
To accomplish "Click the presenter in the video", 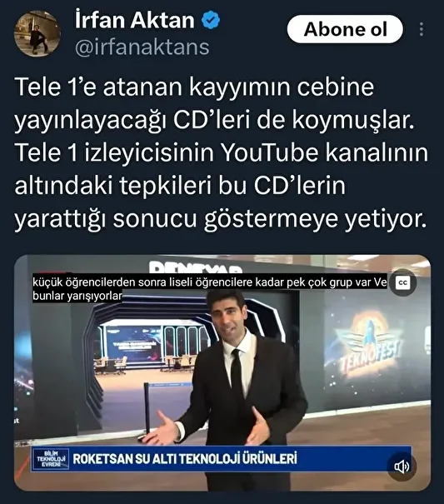I will (x=232, y=386).
